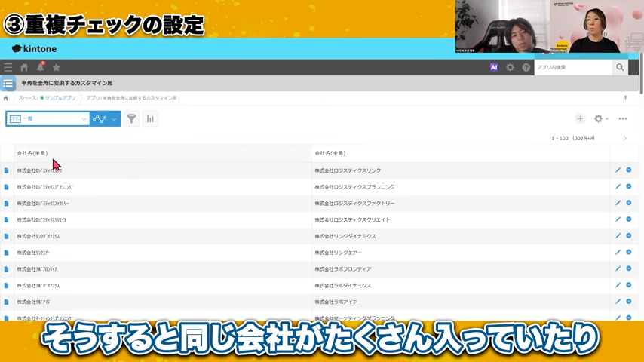This screenshot has width=644, height=362.
Task: Click the page vertical scrollbar
Action: tap(641, 75)
